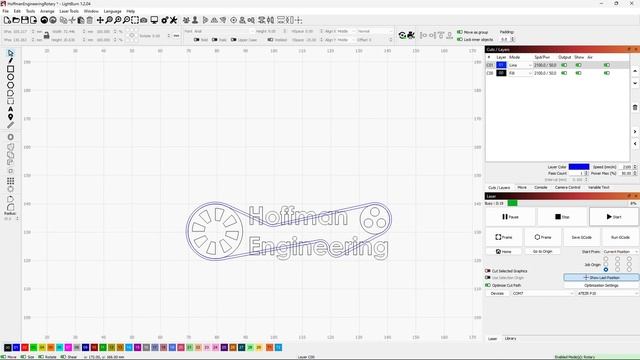
Task: Select the Text tool letter A
Action: coord(11,109)
